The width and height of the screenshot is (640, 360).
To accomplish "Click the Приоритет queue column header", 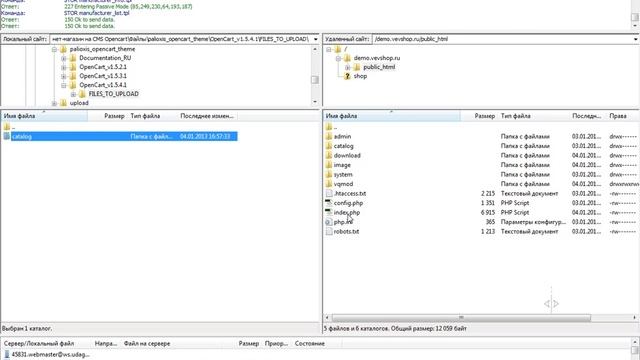I will pos(276,344).
